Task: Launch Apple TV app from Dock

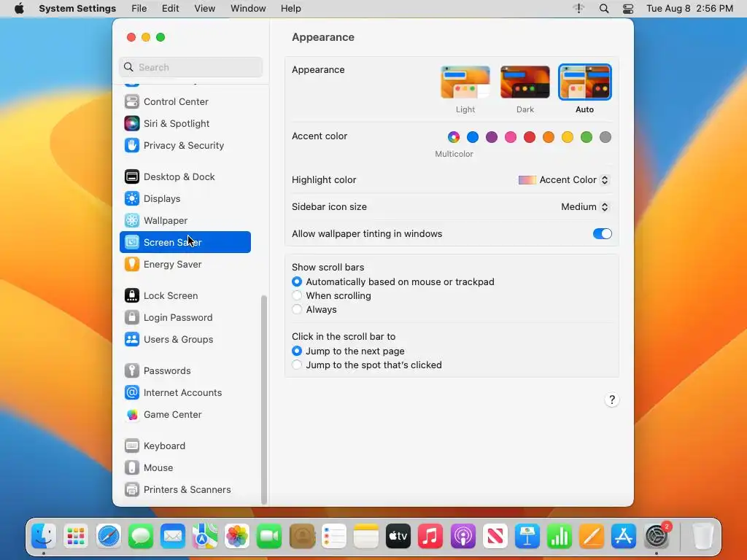Action: (398, 536)
